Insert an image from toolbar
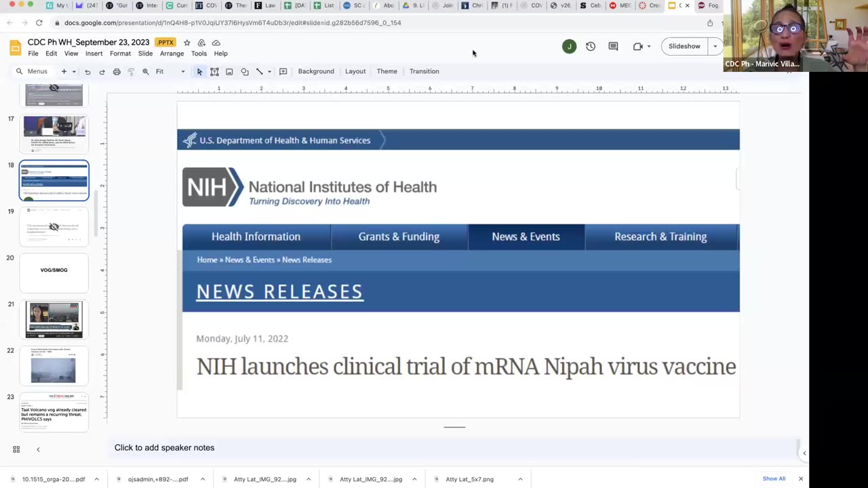Image resolution: width=868 pixels, height=488 pixels. click(229, 71)
